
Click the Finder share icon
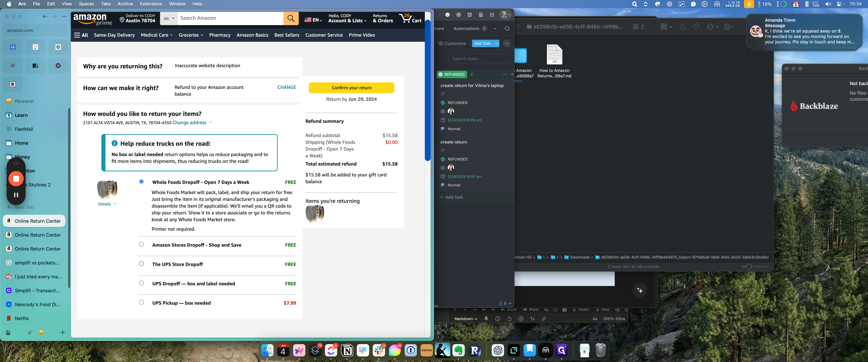click(682, 27)
